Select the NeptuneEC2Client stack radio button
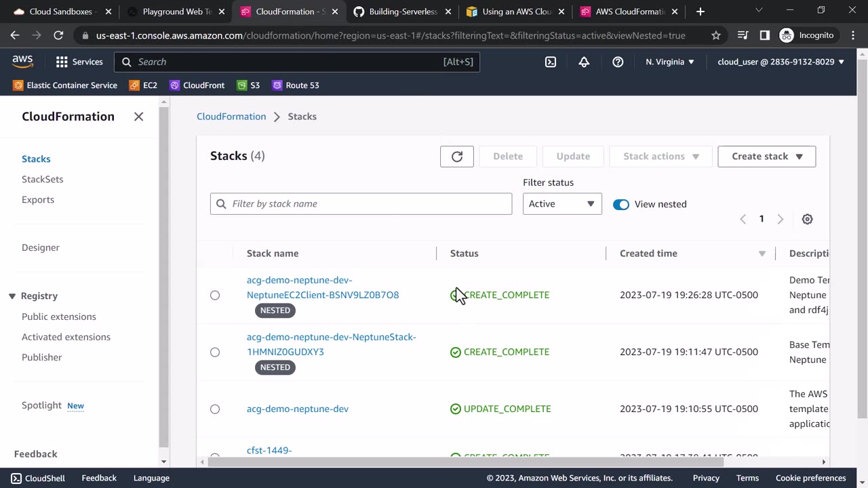Screen dimensions: 868x488 (215, 295)
